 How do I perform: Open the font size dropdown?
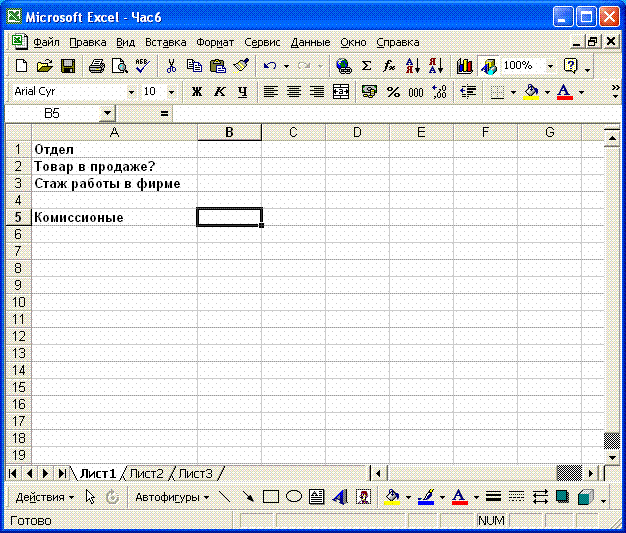171,92
